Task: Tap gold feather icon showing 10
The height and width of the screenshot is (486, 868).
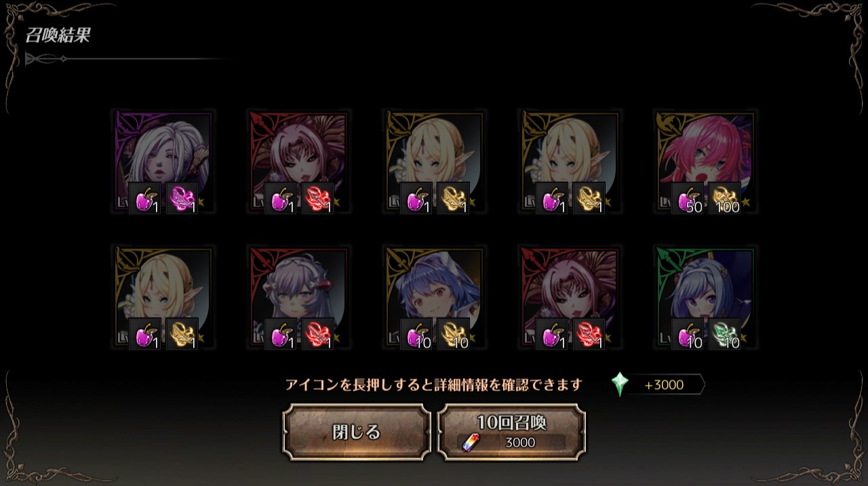Action: coord(453,334)
